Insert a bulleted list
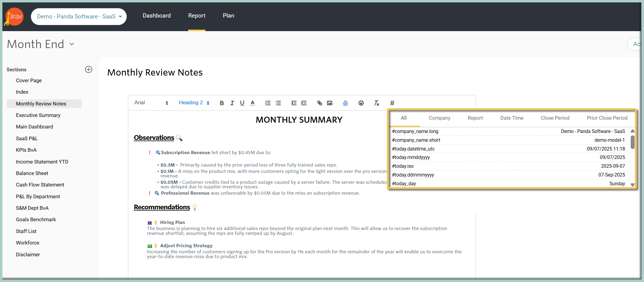 pos(278,103)
